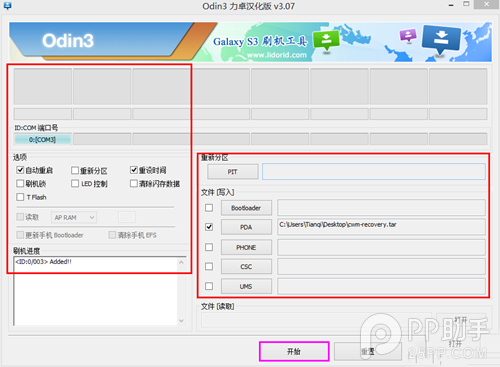
Task: Tick the checkbox beside CSC
Action: click(209, 266)
